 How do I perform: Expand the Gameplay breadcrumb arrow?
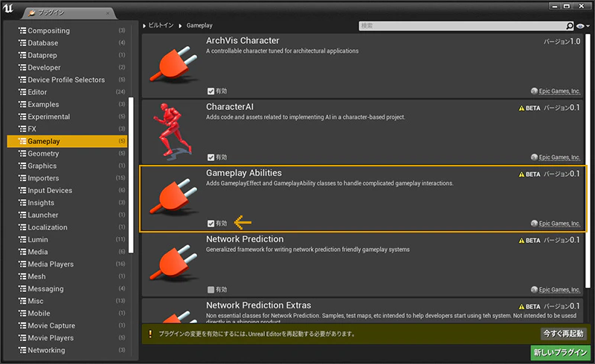pyautogui.click(x=180, y=26)
